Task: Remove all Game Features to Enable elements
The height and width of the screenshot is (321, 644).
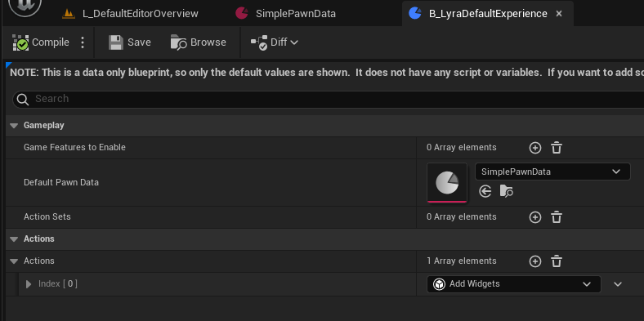Action: coord(557,148)
